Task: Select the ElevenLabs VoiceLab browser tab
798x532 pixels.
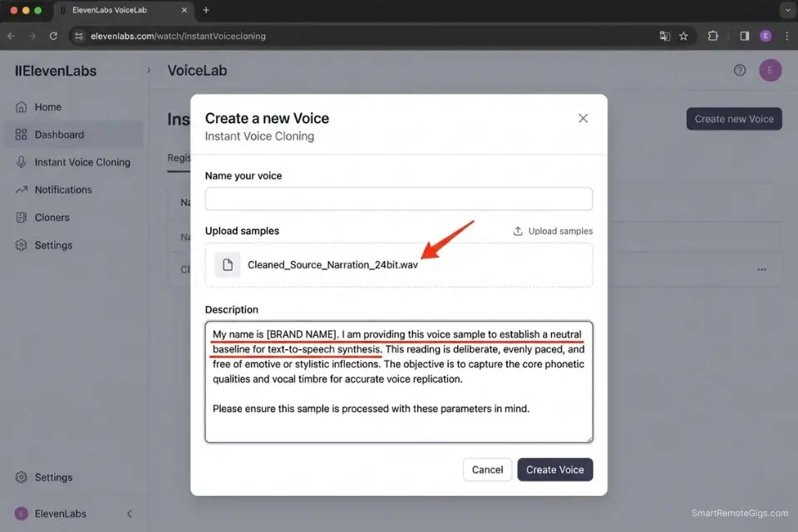Action: click(124, 10)
